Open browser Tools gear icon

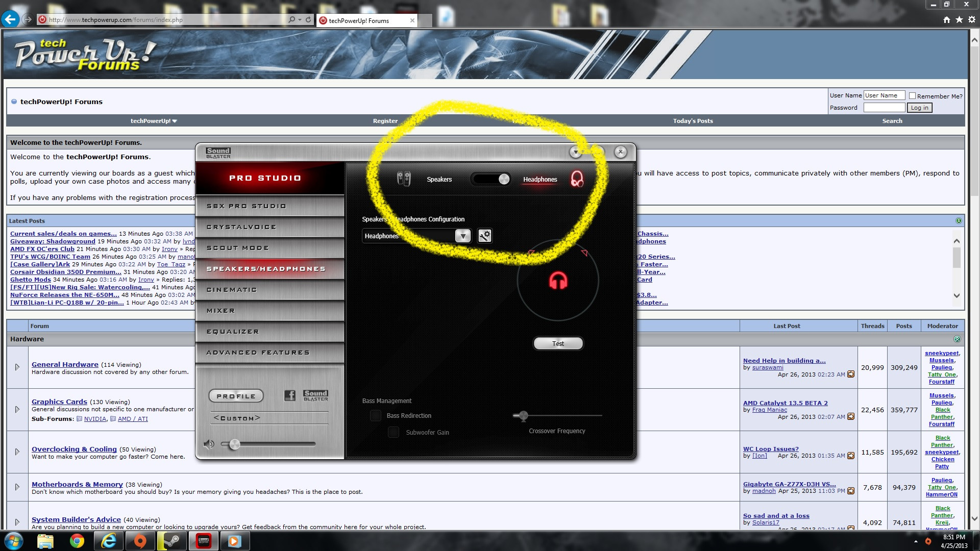(x=972, y=19)
